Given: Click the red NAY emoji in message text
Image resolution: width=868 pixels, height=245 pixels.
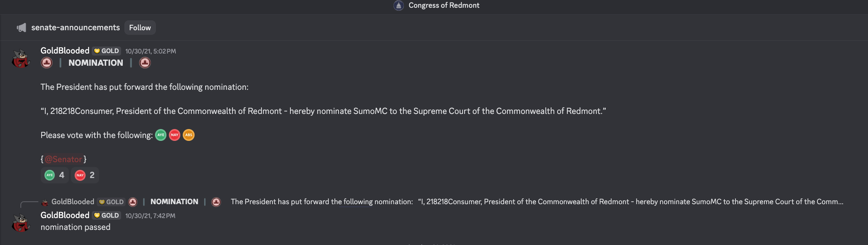Looking at the screenshot, I should (175, 135).
